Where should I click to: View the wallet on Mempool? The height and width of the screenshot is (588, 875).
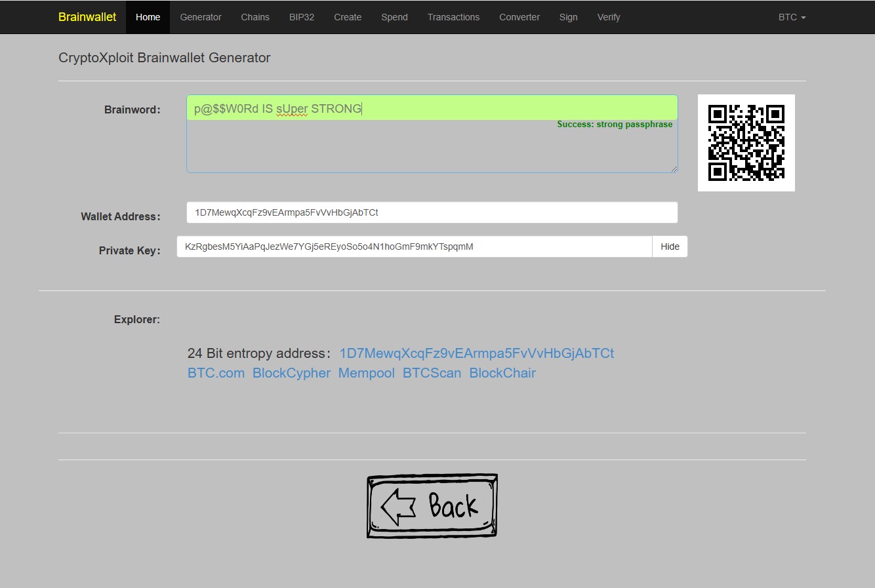[x=366, y=373]
